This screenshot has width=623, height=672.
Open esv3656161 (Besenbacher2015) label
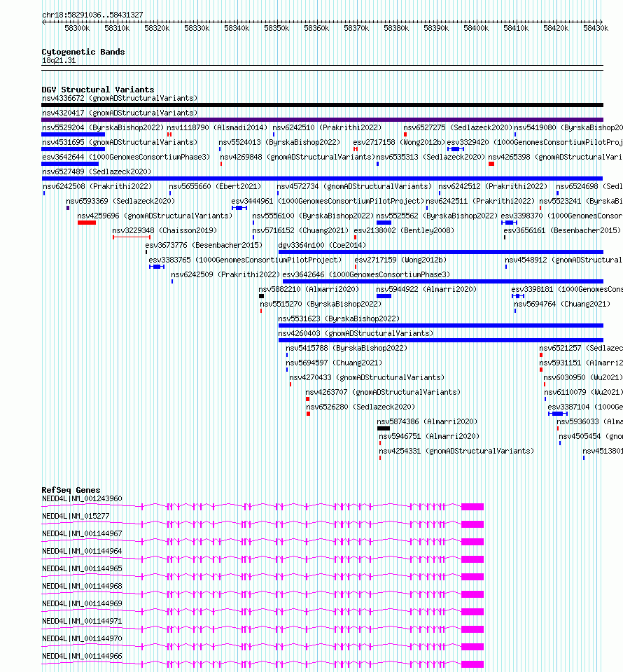point(562,230)
